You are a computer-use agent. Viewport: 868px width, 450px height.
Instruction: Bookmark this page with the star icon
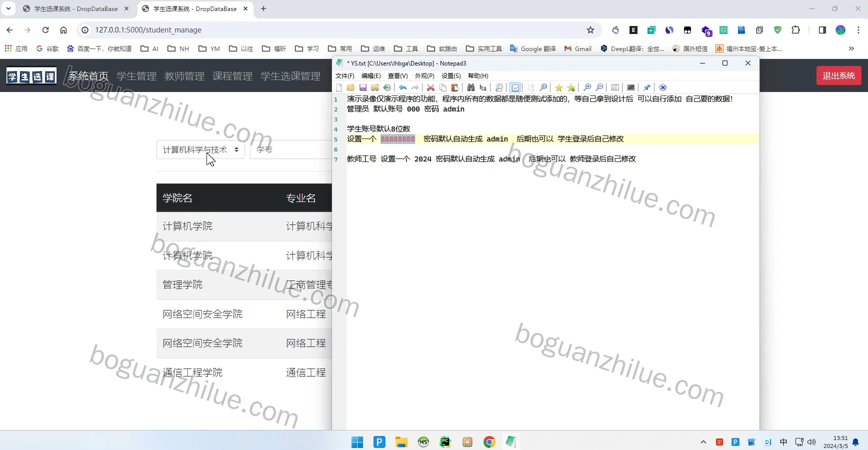(590, 30)
